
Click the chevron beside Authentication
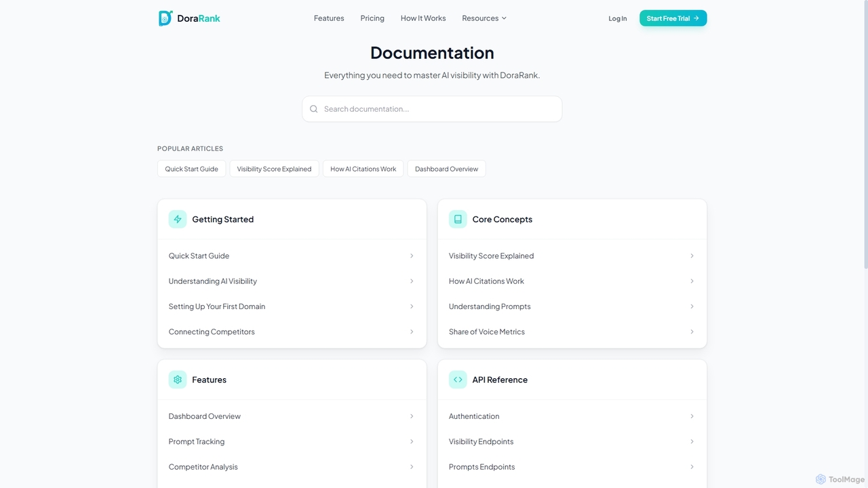(x=692, y=416)
